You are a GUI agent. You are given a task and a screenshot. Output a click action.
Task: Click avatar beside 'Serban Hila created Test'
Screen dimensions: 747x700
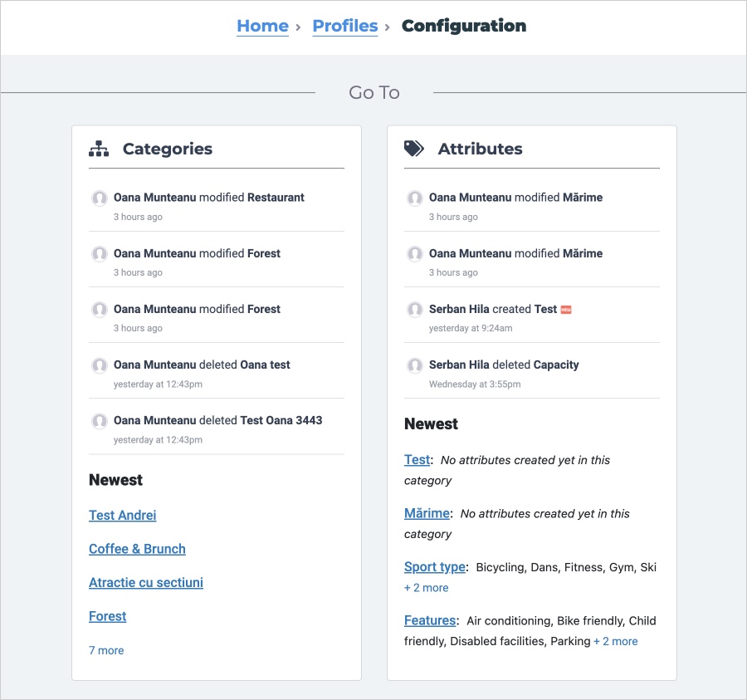click(x=415, y=309)
